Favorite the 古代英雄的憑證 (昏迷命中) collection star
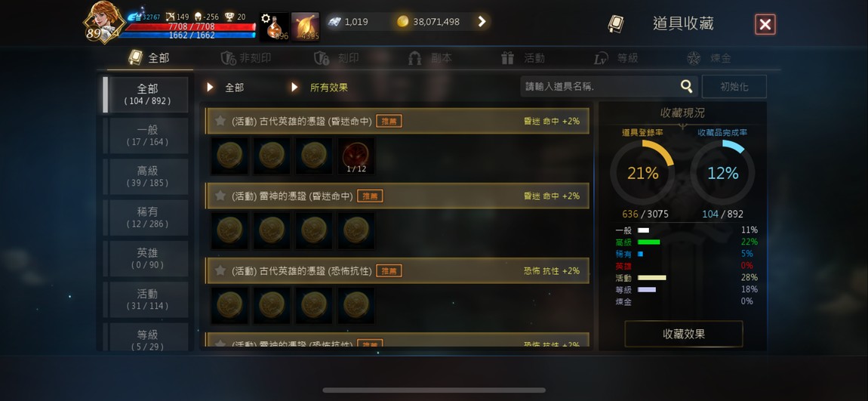The image size is (868, 401). click(x=220, y=121)
